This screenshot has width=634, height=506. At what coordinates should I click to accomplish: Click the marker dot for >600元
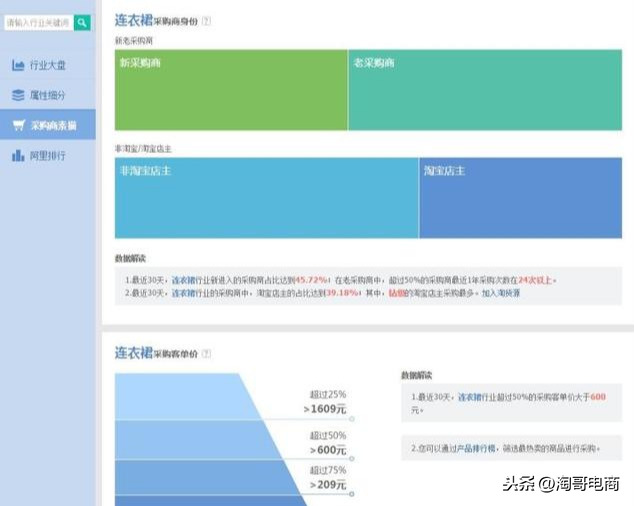(x=352, y=459)
